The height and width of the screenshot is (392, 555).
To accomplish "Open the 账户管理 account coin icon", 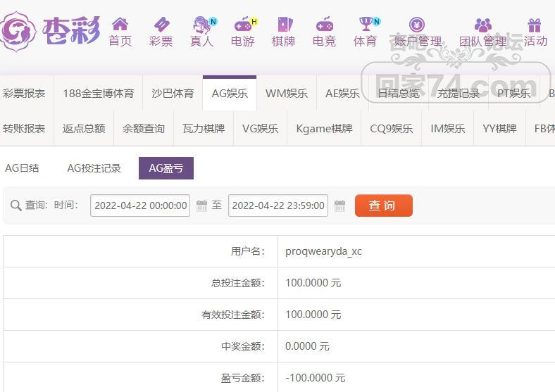I will point(417,25).
